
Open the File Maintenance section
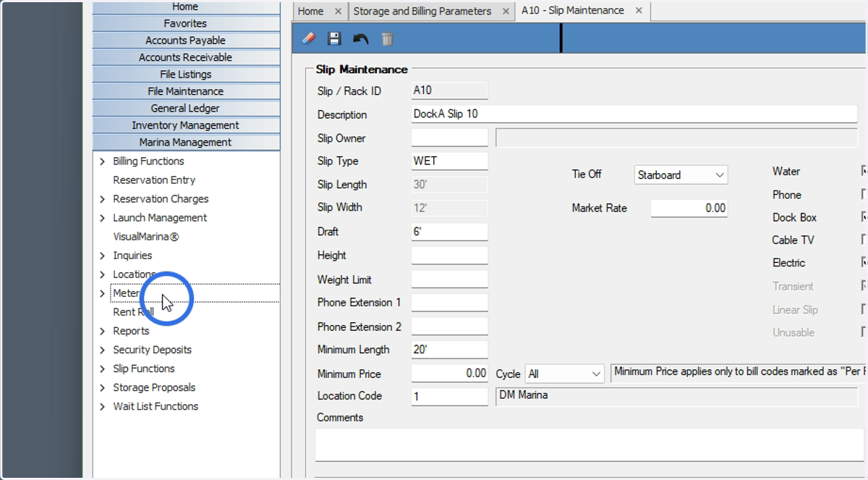(x=186, y=91)
